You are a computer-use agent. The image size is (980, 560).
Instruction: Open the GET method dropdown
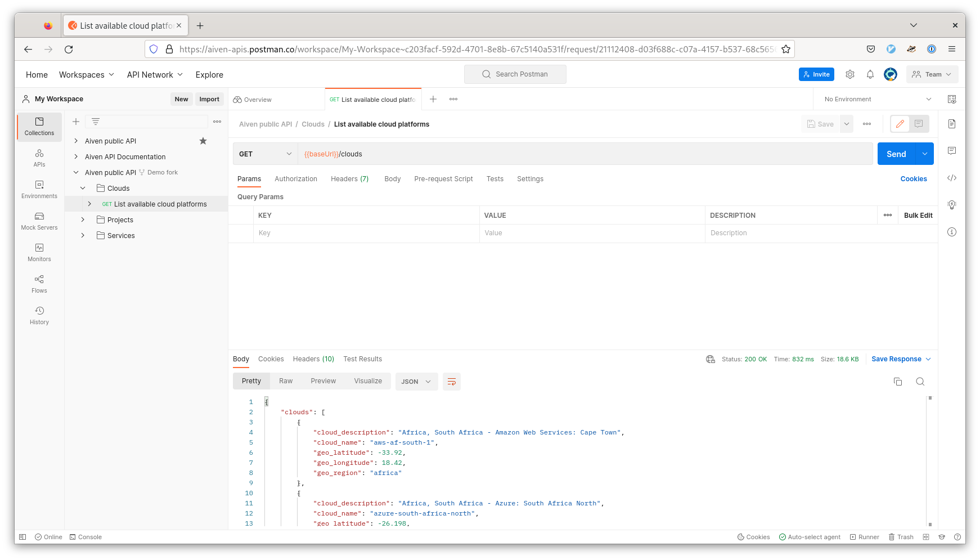tap(265, 154)
